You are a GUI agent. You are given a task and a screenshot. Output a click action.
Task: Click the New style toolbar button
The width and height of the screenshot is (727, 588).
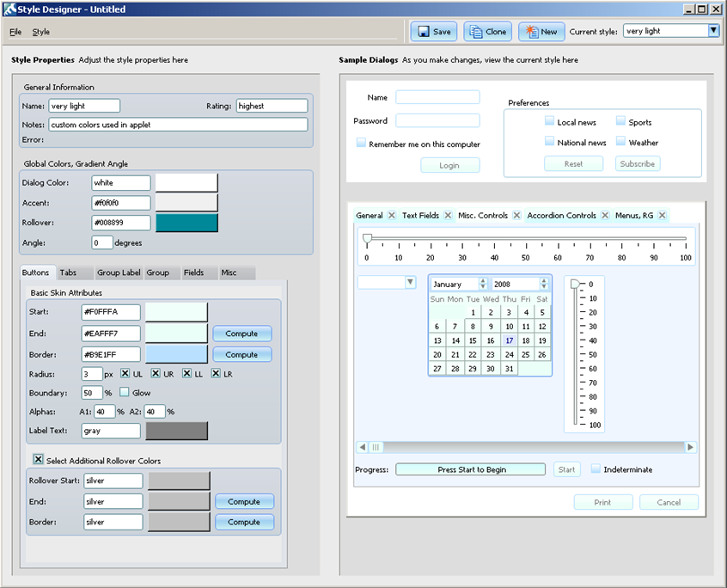pyautogui.click(x=541, y=32)
